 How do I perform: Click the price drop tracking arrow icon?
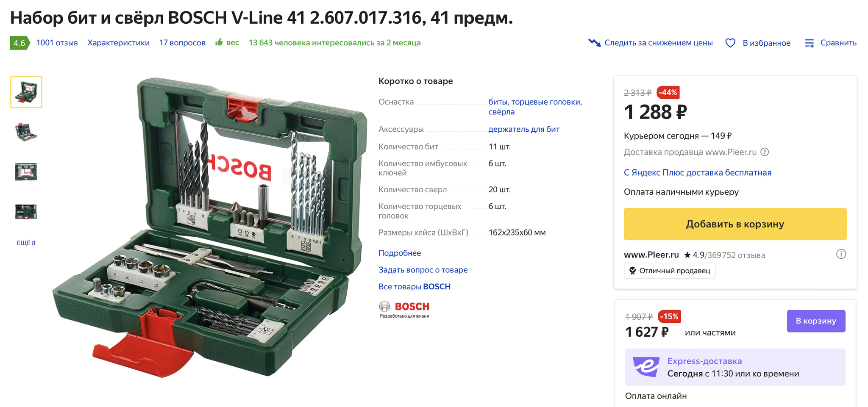click(594, 43)
